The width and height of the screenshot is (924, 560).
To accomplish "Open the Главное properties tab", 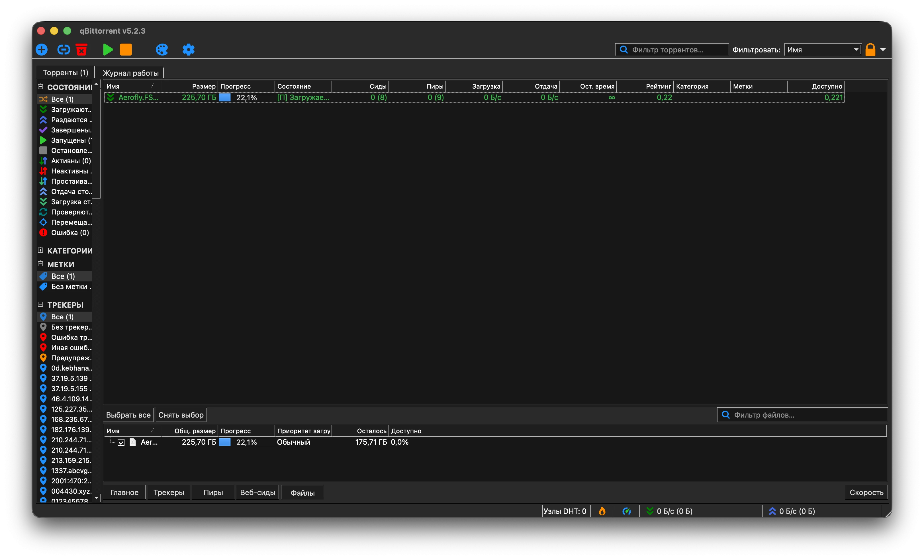I will click(124, 492).
